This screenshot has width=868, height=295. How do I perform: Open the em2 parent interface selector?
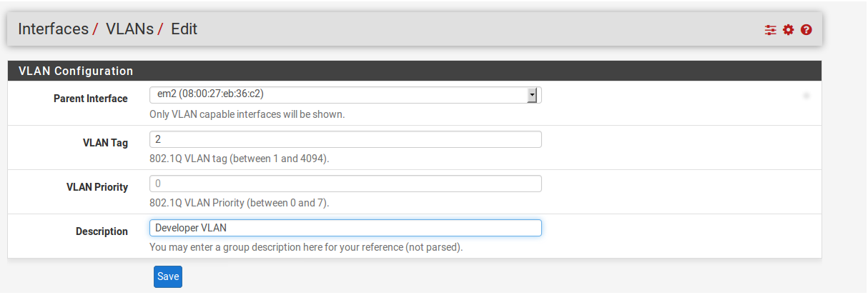coord(345,95)
